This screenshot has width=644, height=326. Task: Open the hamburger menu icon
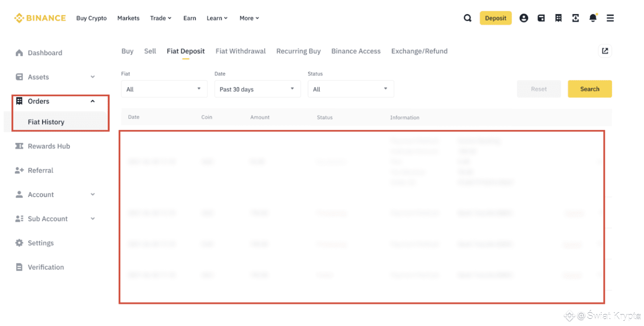[x=610, y=18]
